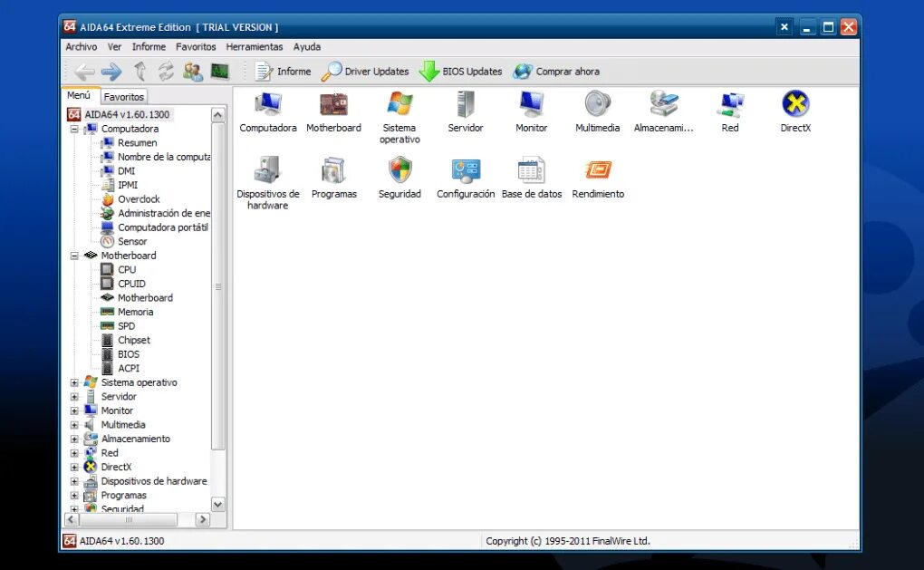Expand the DirectX tree node
The height and width of the screenshot is (570, 924).
pos(74,467)
